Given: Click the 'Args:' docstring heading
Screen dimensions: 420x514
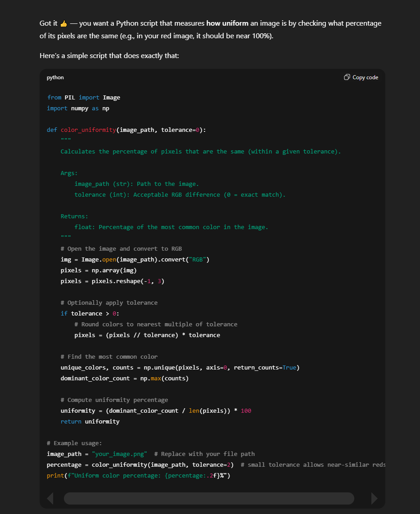Looking at the screenshot, I should [x=69, y=173].
